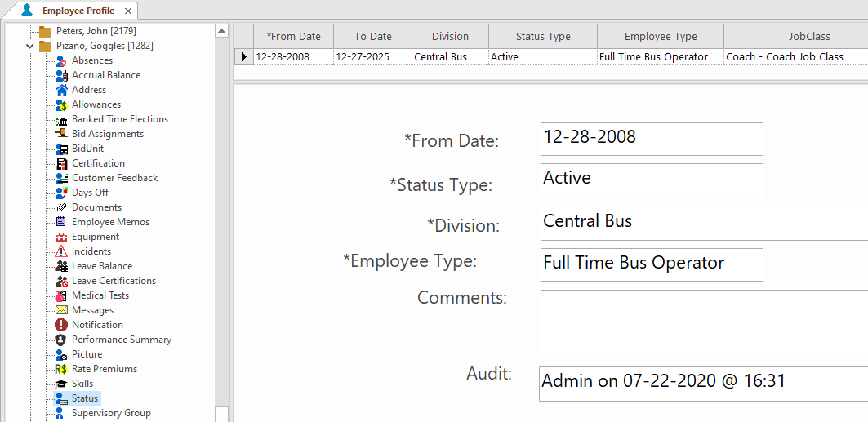Click the Leave Balance icon
The width and height of the screenshot is (868, 422).
(x=61, y=266)
